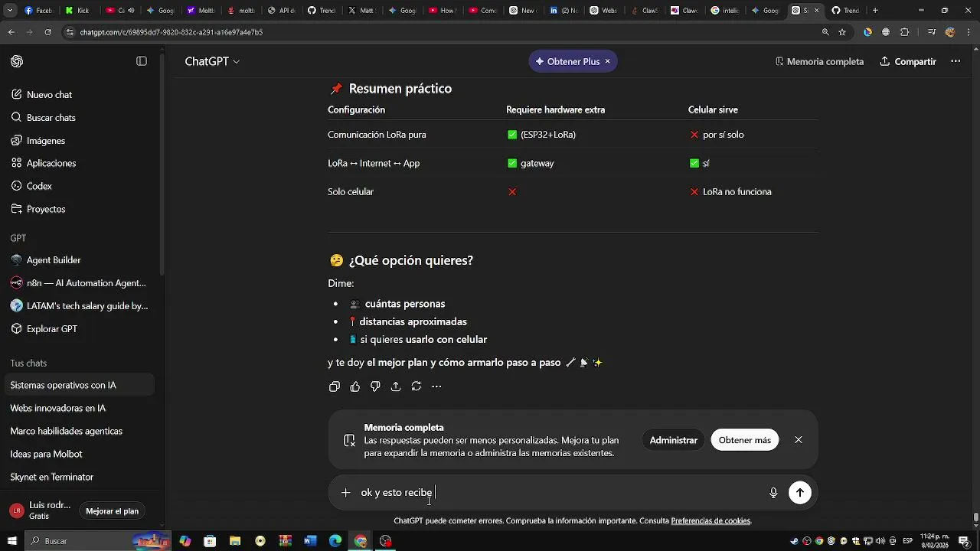Click the Mejorar el plan button

click(x=112, y=511)
